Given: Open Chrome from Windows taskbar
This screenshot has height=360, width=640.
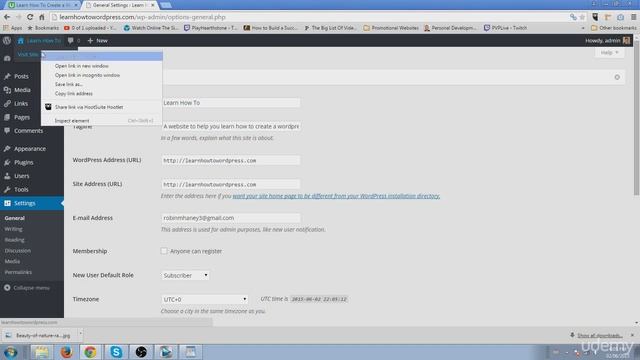Looking at the screenshot, I should tap(90, 352).
